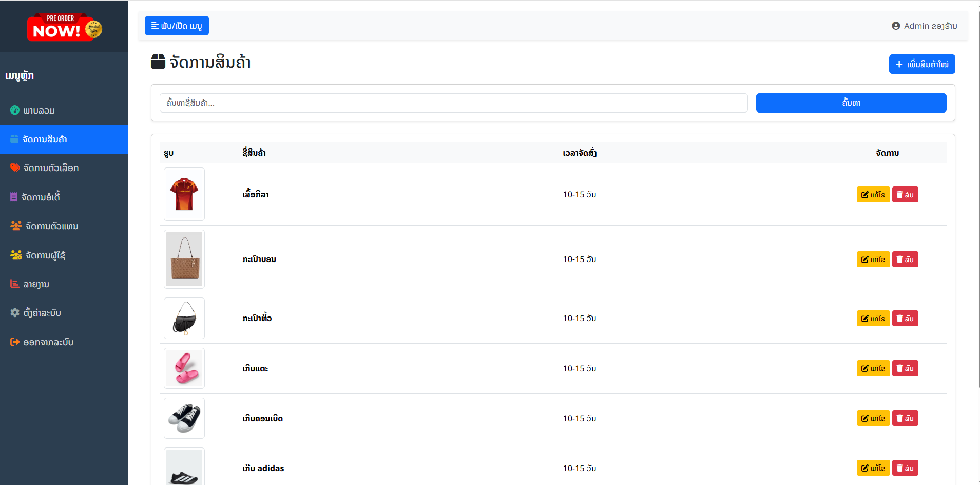This screenshot has height=485, width=980.
Task: Click the ພາບລວມ dashboard sidebar item
Action: pos(39,110)
